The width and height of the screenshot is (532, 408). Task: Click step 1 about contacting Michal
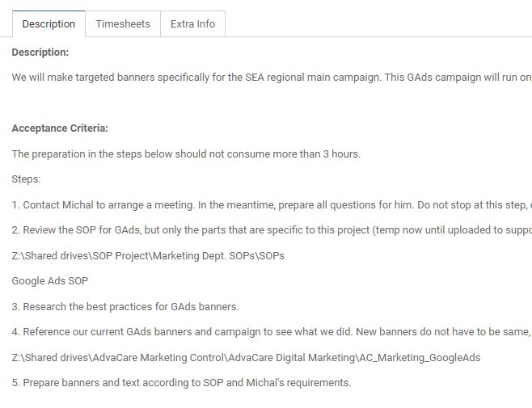coord(272,205)
